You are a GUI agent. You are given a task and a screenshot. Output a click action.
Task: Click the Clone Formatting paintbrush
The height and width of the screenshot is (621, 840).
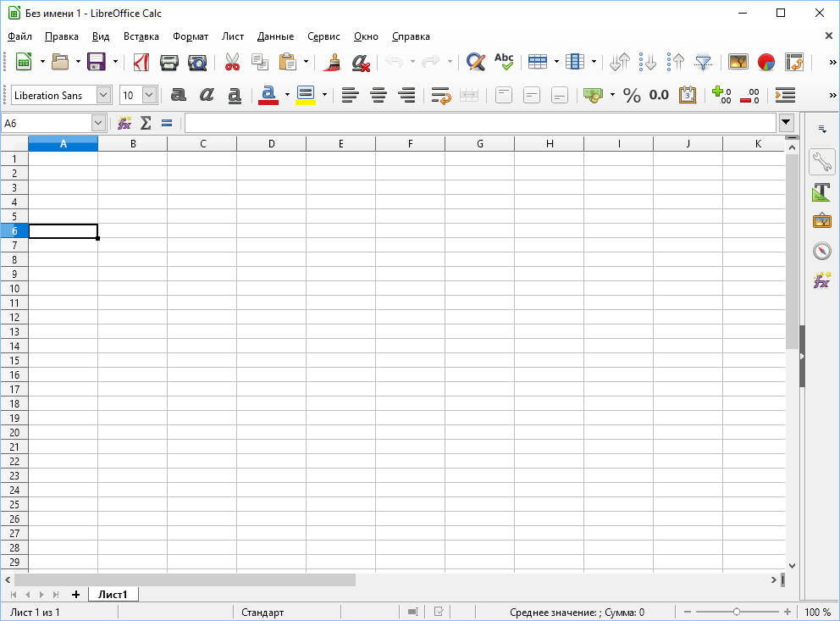pos(333,62)
